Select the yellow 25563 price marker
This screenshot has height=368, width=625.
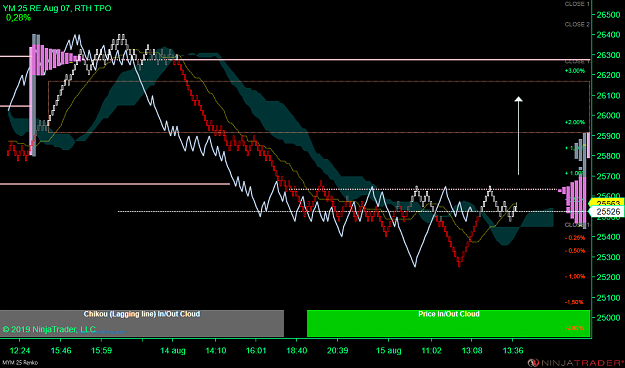tap(608, 203)
